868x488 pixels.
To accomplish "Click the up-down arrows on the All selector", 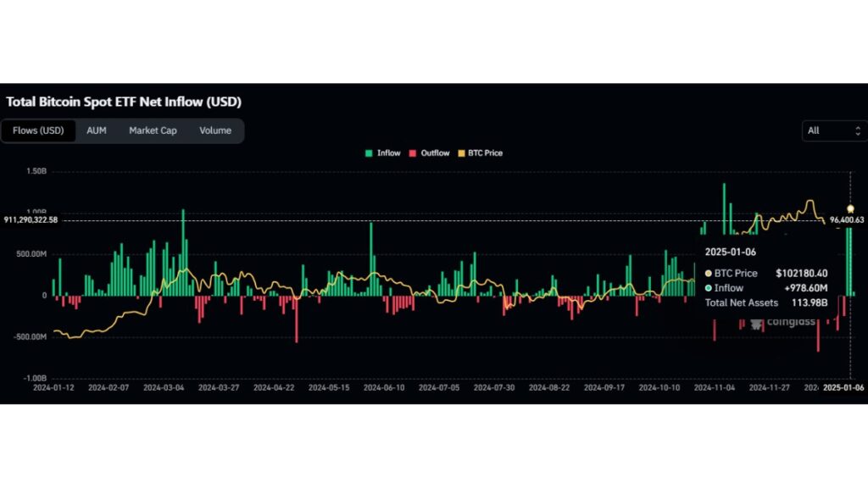I will point(857,130).
